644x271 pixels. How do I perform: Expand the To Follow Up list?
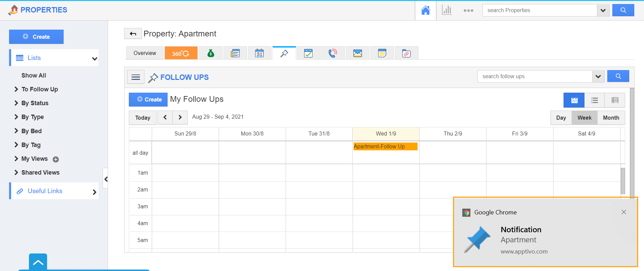click(39, 89)
